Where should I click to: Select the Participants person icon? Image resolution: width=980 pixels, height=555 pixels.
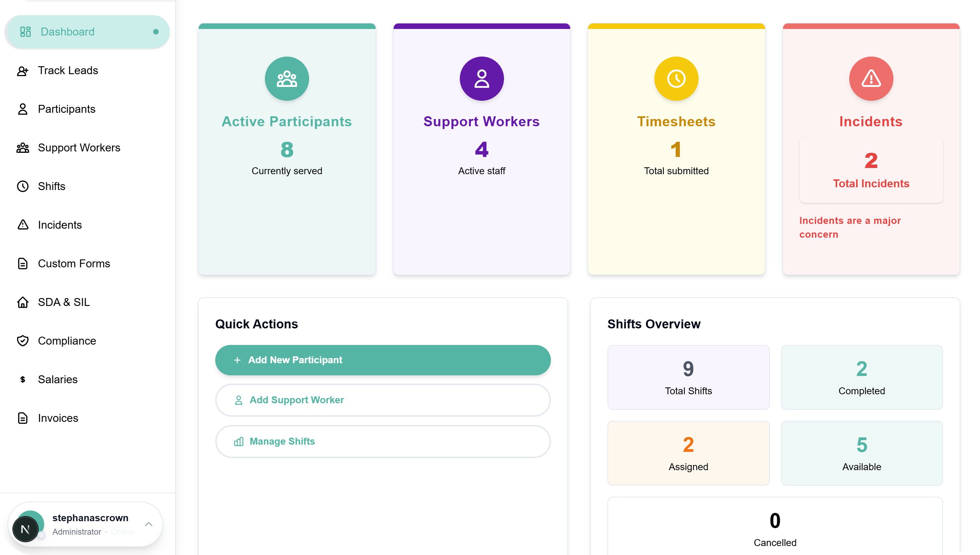23,109
